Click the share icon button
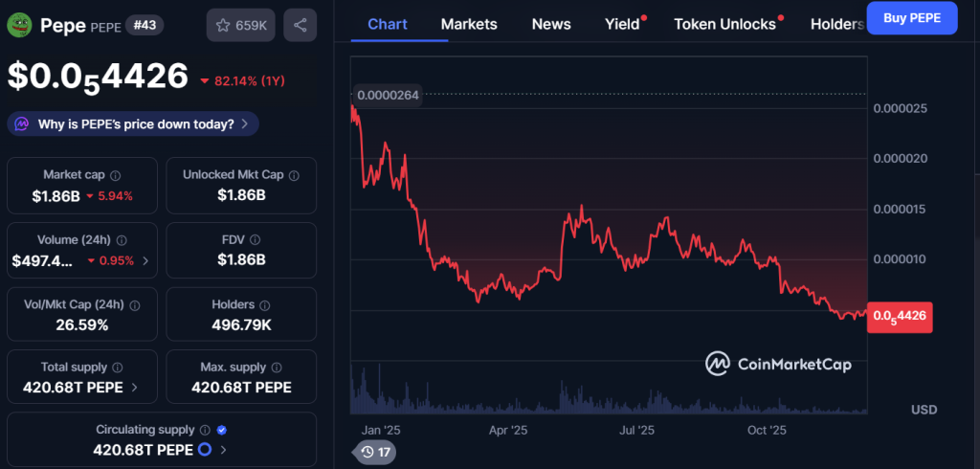 click(x=301, y=26)
